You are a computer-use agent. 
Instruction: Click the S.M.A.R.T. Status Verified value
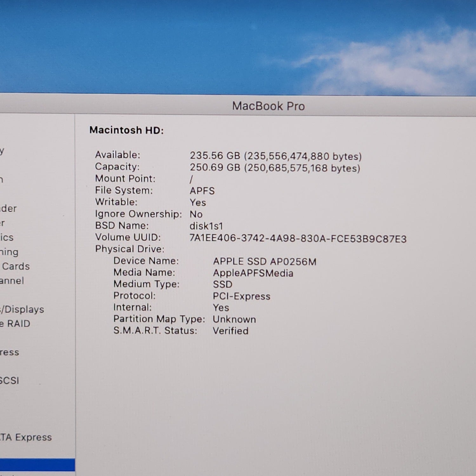(x=230, y=331)
